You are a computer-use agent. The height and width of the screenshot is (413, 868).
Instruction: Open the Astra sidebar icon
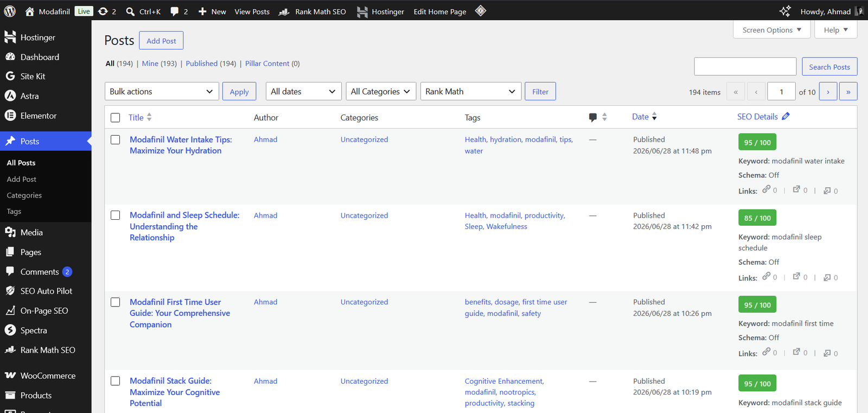point(10,96)
